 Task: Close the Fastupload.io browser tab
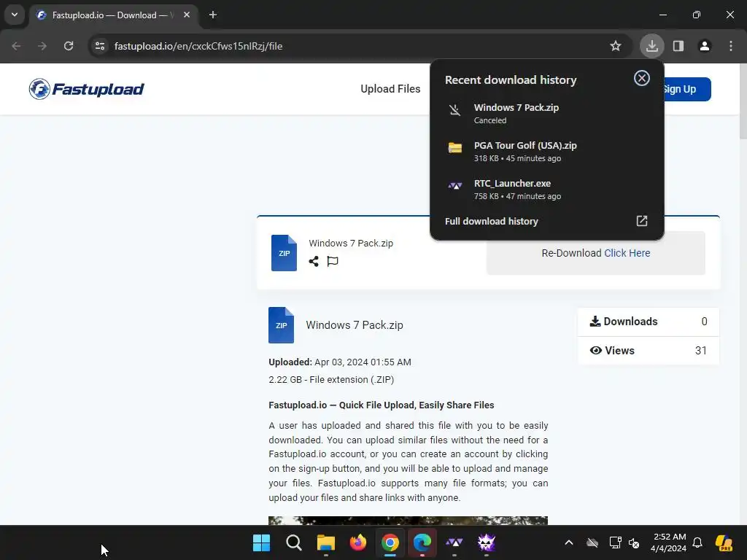[187, 15]
